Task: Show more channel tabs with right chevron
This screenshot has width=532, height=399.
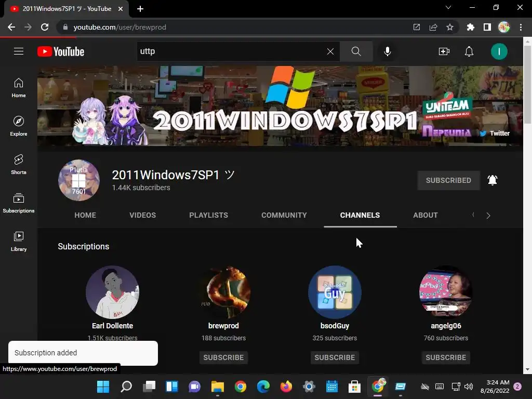Action: (x=488, y=216)
